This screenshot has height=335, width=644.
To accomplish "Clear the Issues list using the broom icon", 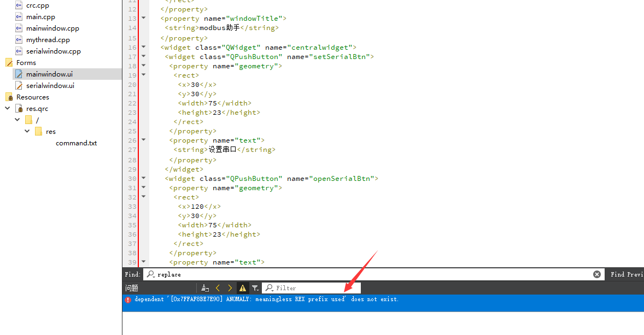I will (205, 287).
